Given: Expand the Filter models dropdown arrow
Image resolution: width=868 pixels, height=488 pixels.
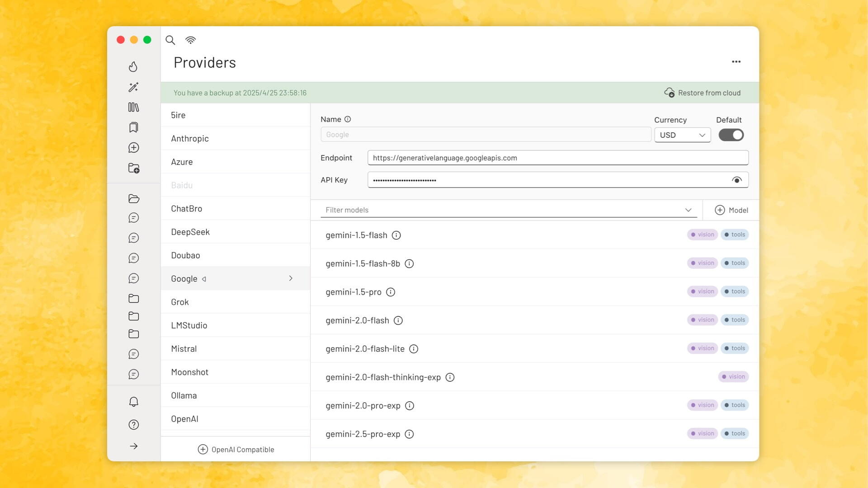Looking at the screenshot, I should click(x=688, y=210).
